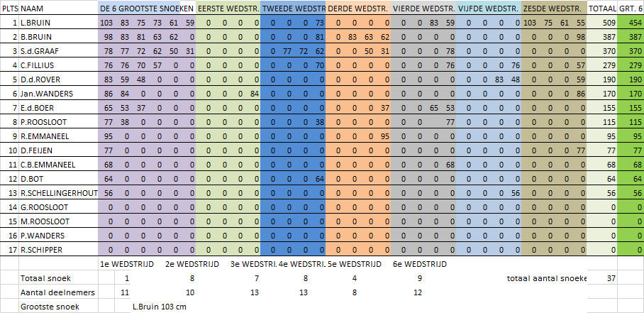The image size is (644, 313).
Task: Click the TOTAAL column header
Action: click(x=602, y=9)
